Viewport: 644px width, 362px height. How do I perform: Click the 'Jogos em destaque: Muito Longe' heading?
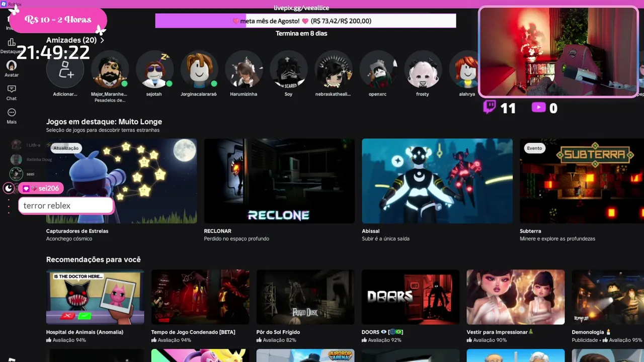104,122
